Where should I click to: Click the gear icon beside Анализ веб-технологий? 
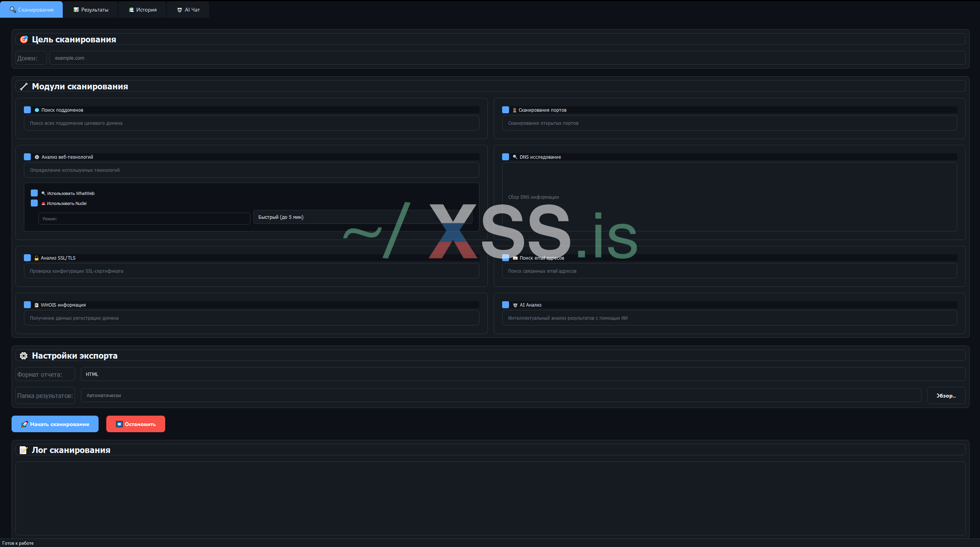[x=37, y=157]
